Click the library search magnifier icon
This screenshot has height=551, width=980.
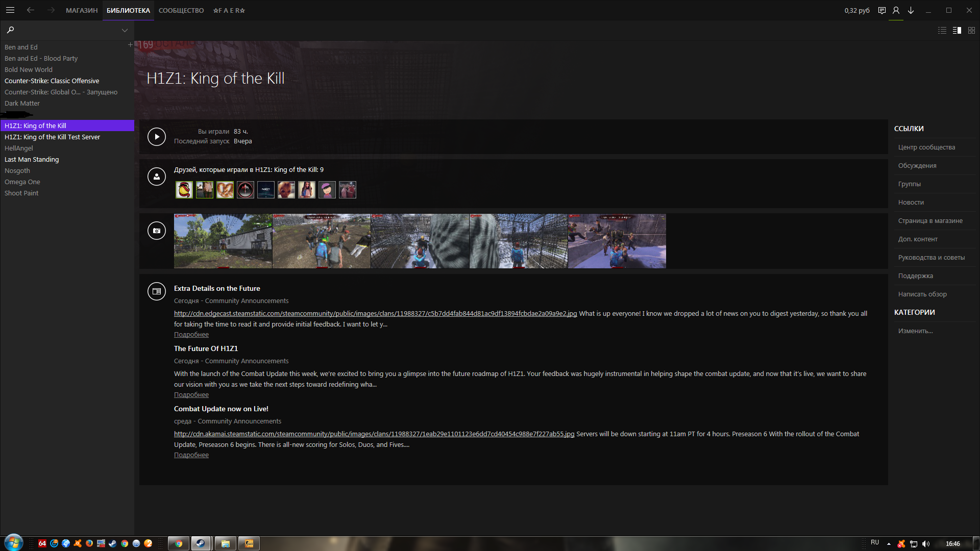tap(10, 30)
